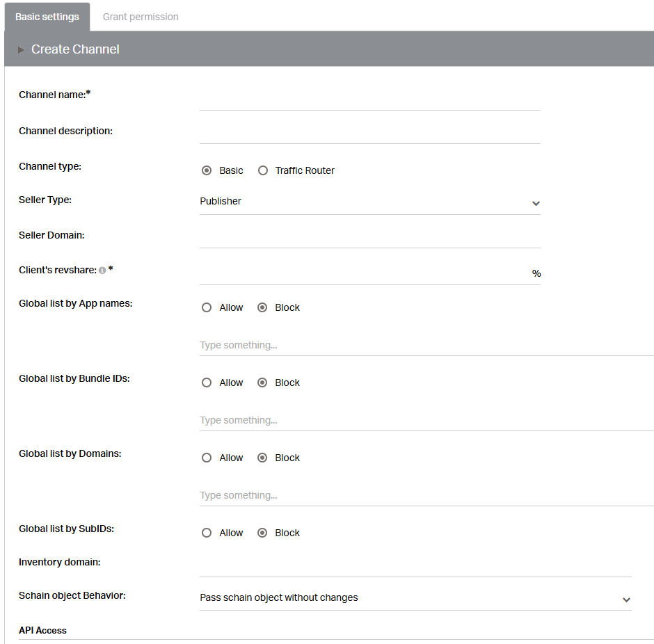Focus the Seller Domain input field
654x644 pixels.
370,238
